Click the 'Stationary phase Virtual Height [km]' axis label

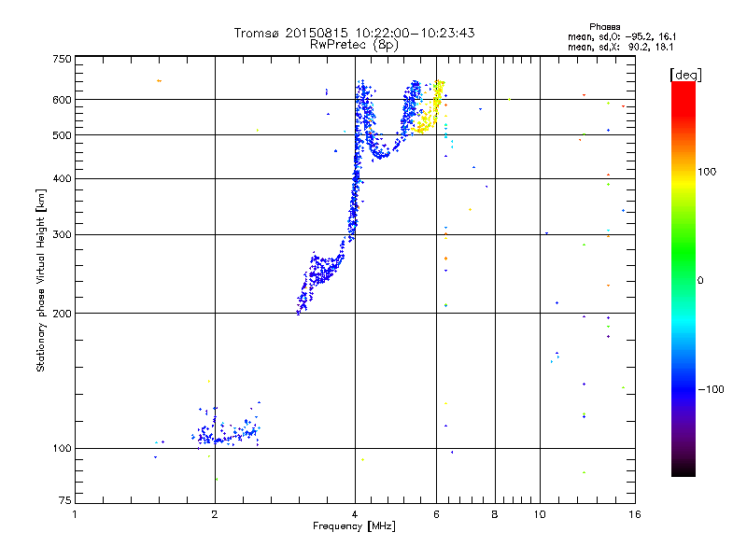pos(41,280)
